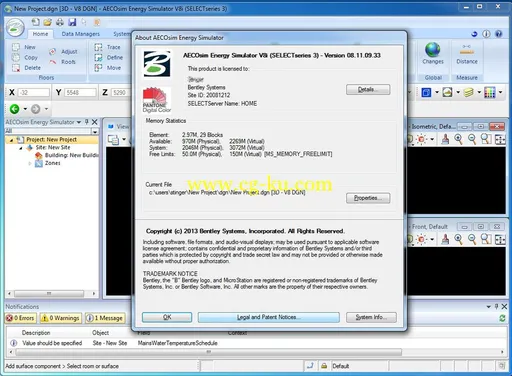Screen dimensions: 512x376
Task: Click the open folder icon in quick access toolbar
Action: (48, 22)
